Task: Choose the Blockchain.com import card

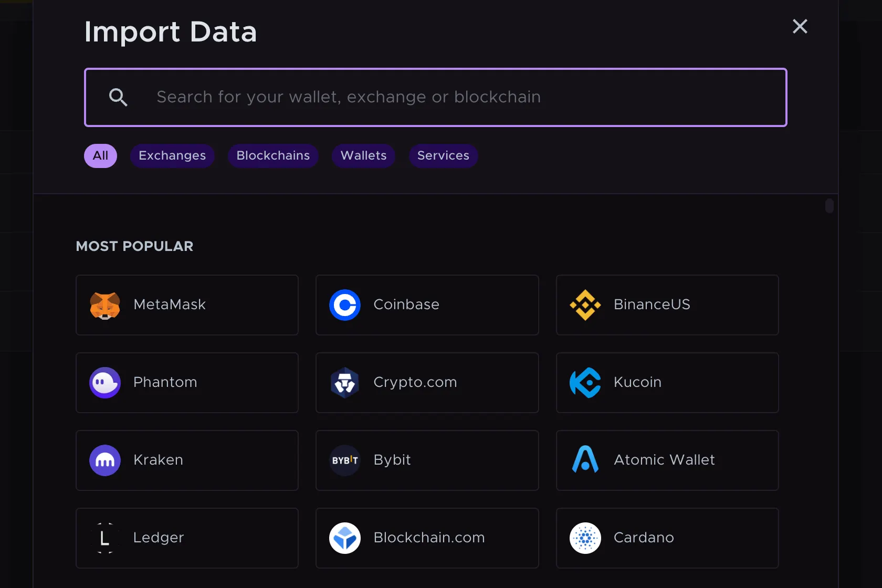Action: pos(427,538)
